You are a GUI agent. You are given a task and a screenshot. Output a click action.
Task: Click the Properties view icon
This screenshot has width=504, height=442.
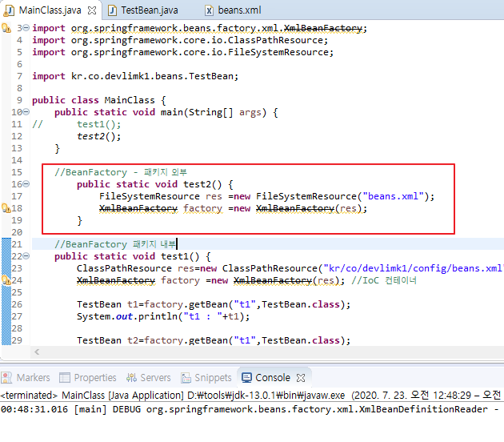[x=65, y=378]
